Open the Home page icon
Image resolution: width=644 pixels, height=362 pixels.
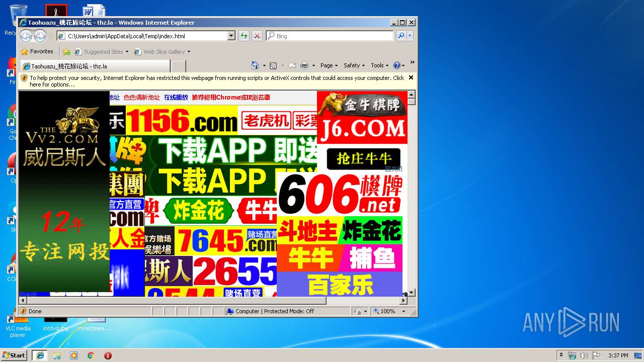point(255,65)
